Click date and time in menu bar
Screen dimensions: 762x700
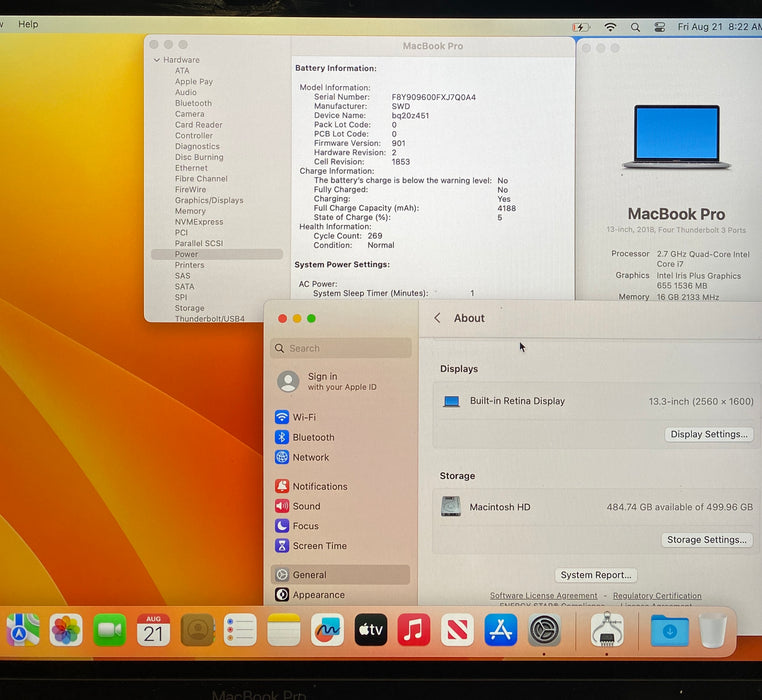(x=719, y=27)
